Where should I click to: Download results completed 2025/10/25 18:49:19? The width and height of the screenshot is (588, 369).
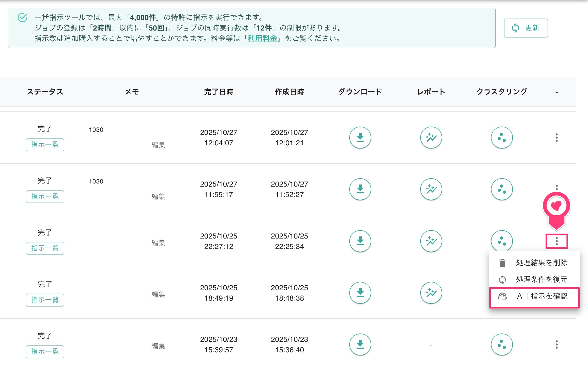(x=360, y=293)
